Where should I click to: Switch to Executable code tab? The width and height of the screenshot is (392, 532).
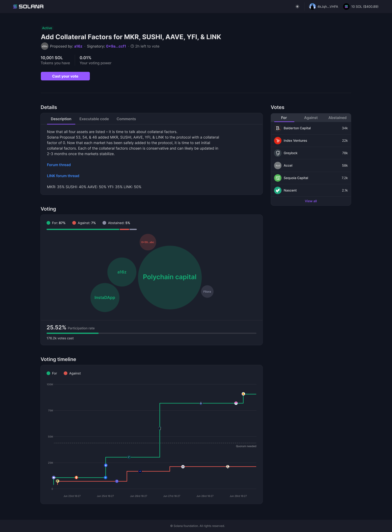click(x=94, y=119)
